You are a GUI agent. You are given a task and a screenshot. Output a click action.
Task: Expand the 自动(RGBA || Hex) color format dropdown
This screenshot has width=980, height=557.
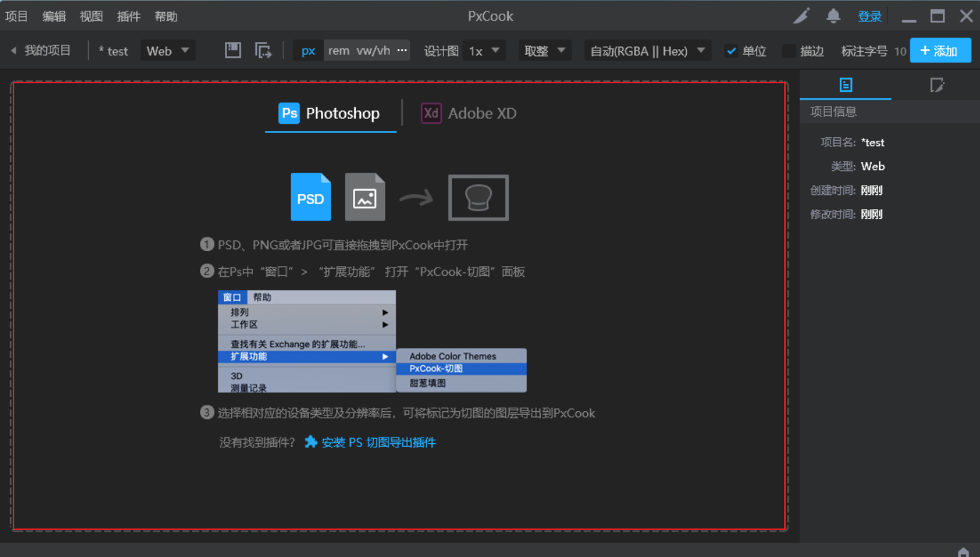click(648, 51)
